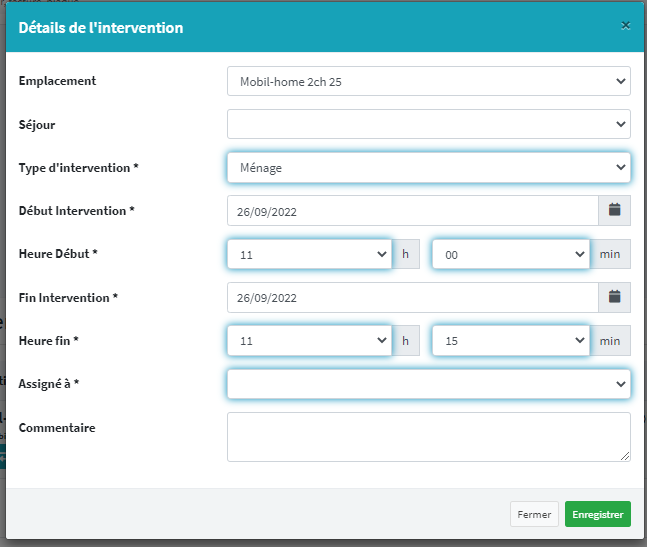Open the Type d'intervention dropdown set to Ménage
Viewport: 647px width, 547px height.
(x=428, y=168)
